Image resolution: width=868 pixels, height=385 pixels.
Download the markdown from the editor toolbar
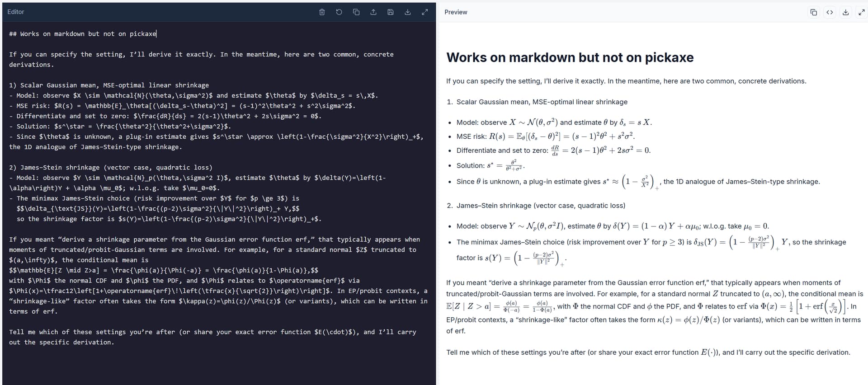coord(408,12)
